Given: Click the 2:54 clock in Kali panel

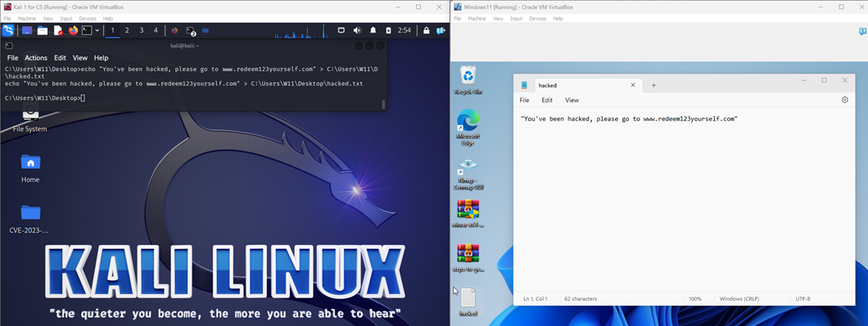Looking at the screenshot, I should point(404,30).
